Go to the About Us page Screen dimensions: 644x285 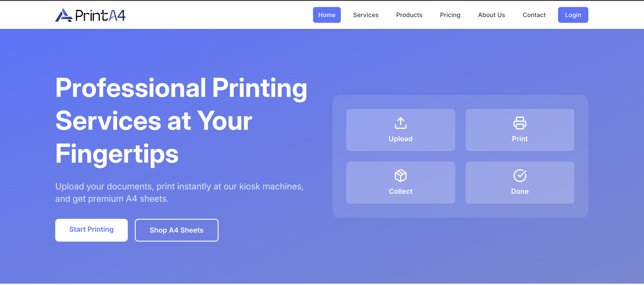click(x=491, y=15)
